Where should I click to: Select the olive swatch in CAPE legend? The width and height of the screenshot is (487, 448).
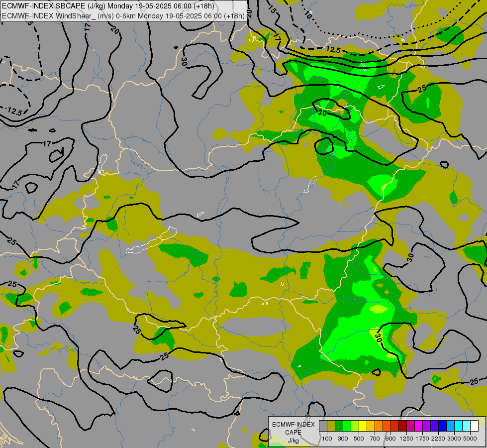pyautogui.click(x=331, y=426)
